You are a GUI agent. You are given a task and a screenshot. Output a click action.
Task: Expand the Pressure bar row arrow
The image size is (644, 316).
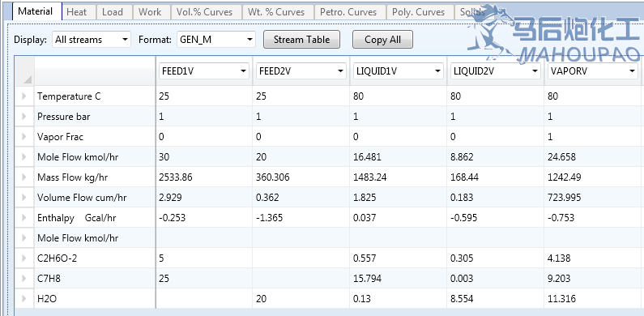click(23, 117)
